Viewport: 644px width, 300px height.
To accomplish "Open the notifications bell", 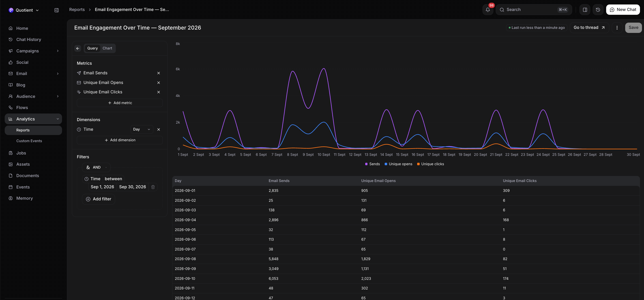I will point(487,10).
